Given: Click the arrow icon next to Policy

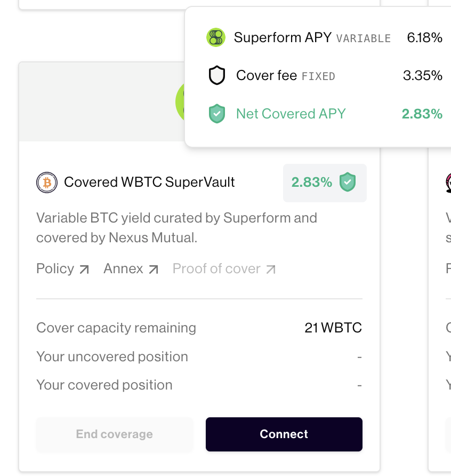Looking at the screenshot, I should [x=84, y=269].
